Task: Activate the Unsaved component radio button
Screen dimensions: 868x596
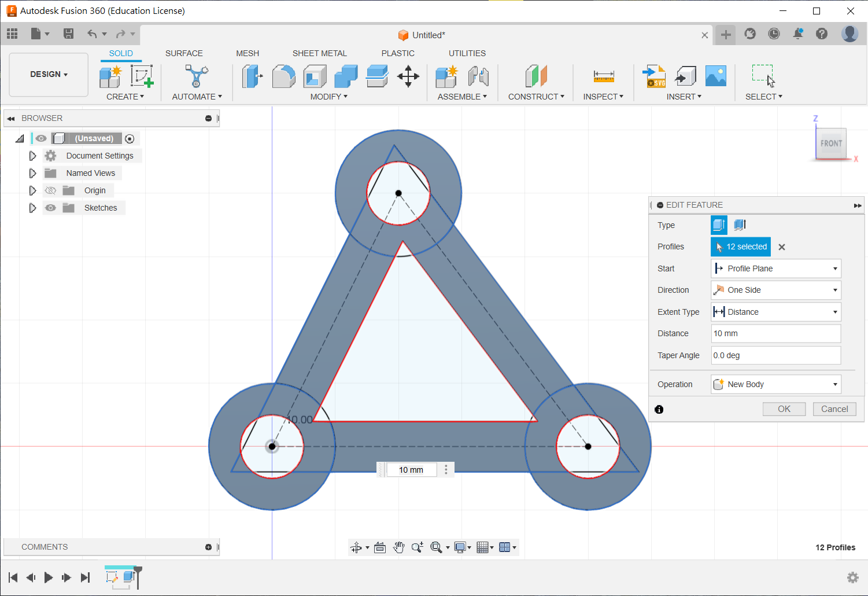Action: click(x=130, y=139)
